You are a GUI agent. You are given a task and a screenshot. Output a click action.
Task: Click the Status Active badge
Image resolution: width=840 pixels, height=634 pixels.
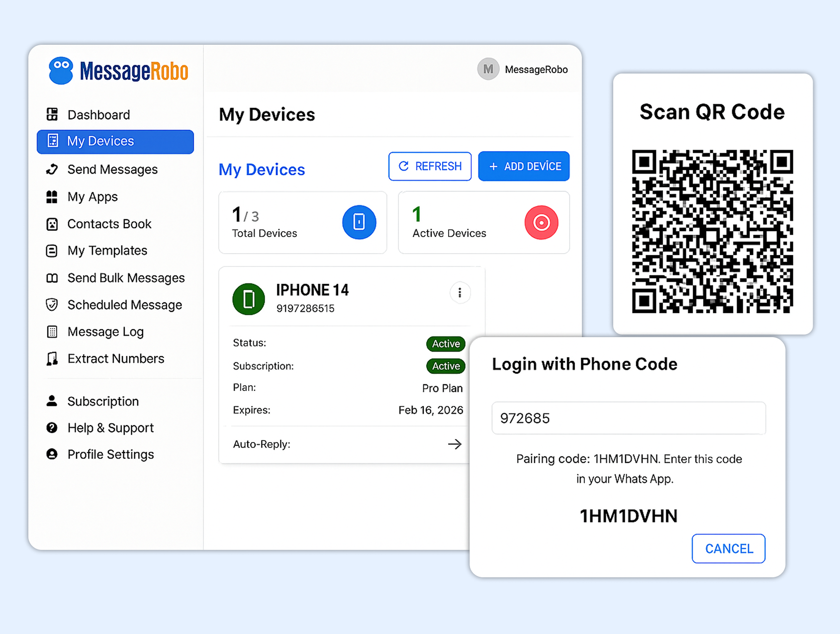(446, 344)
